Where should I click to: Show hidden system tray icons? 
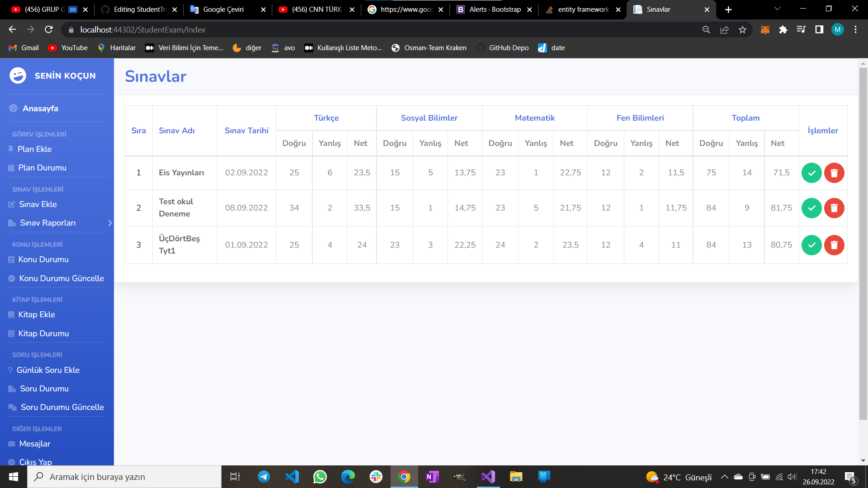[x=724, y=477]
